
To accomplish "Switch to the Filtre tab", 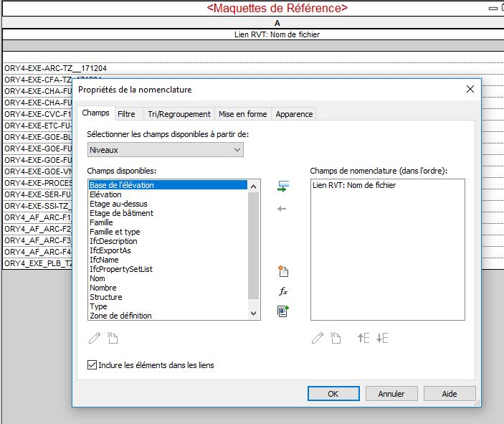I will pyautogui.click(x=126, y=114).
